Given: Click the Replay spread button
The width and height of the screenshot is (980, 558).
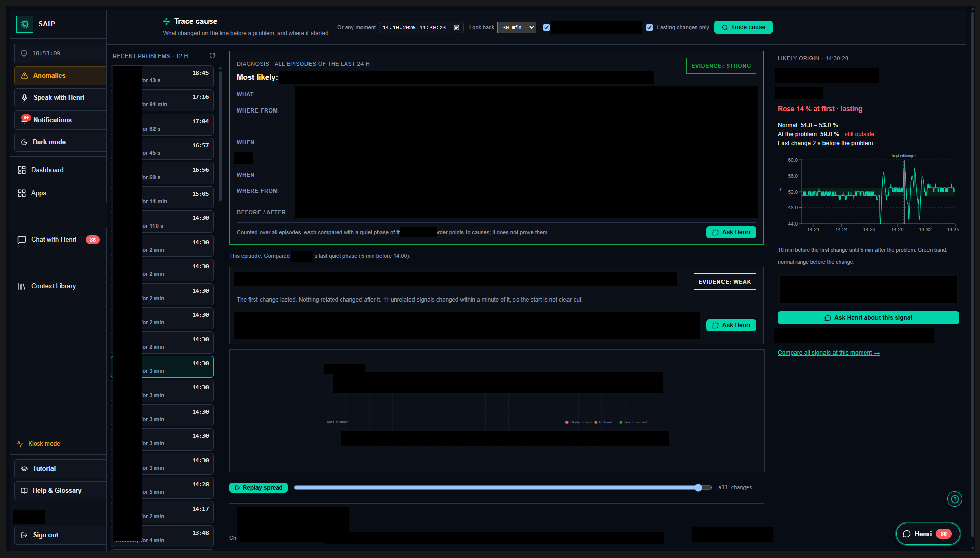Looking at the screenshot, I should coord(259,488).
